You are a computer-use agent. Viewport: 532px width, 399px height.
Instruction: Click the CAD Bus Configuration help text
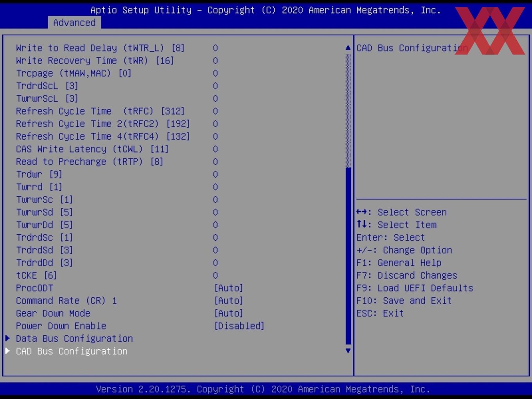pos(412,48)
